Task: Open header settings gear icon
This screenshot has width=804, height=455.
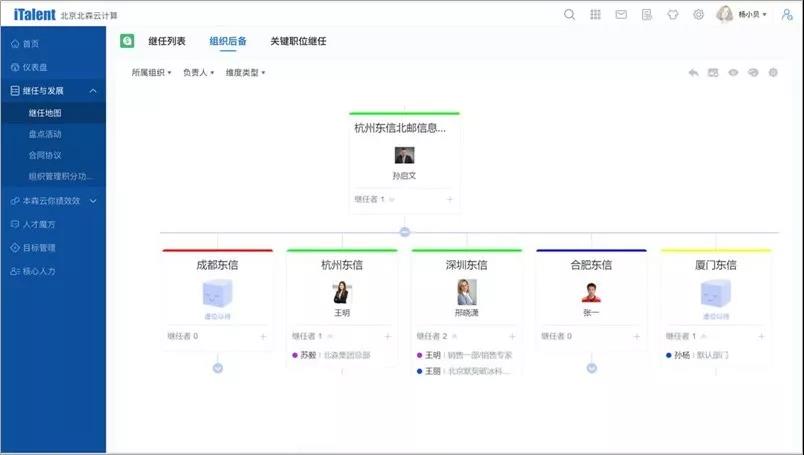Action: tap(698, 15)
